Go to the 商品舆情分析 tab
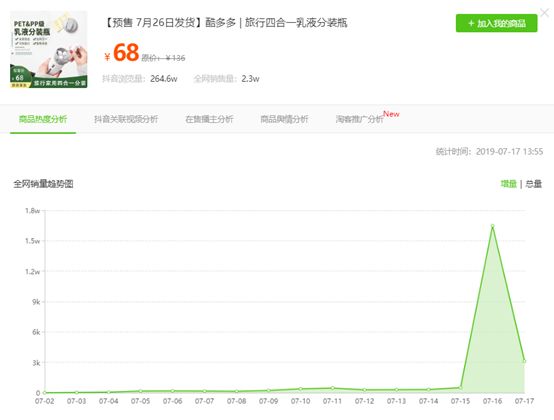Viewport: 554px width, 420px height. (284, 119)
